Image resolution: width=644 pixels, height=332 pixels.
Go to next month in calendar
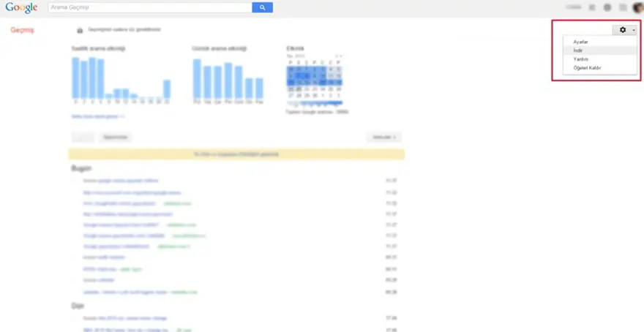pos(340,56)
